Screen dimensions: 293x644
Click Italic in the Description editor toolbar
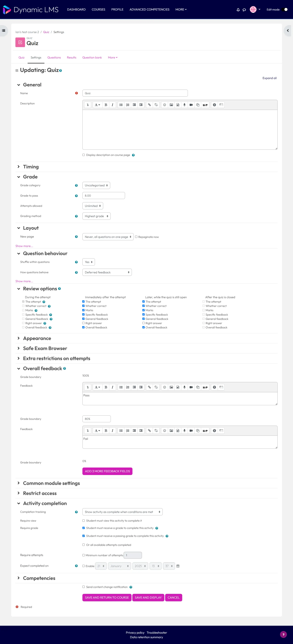[112, 105]
